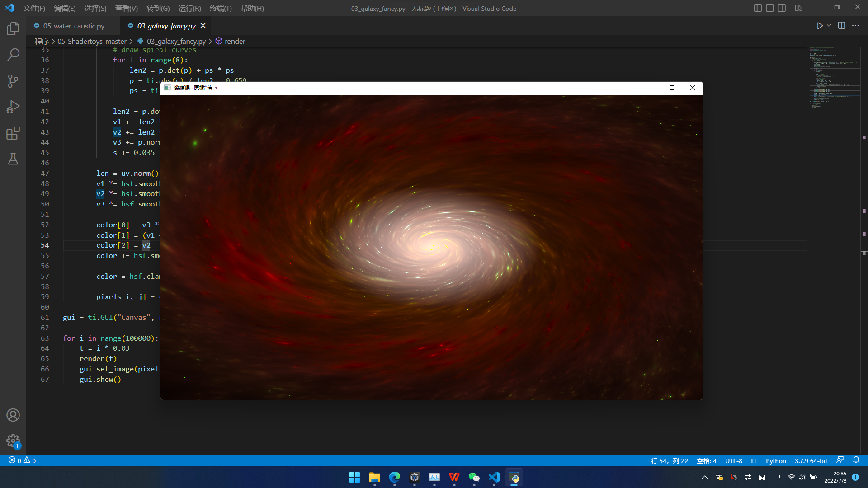Open the Source Control view

pos(13,81)
